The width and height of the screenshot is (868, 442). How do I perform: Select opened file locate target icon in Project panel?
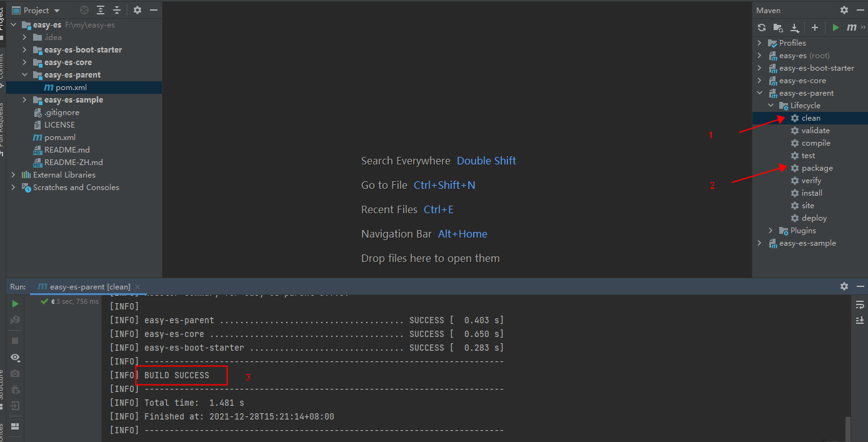tap(84, 10)
